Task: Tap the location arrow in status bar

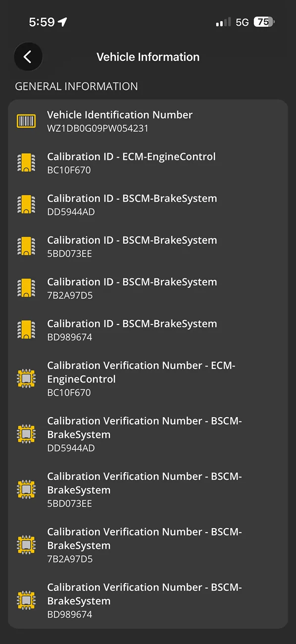Action: tap(62, 22)
